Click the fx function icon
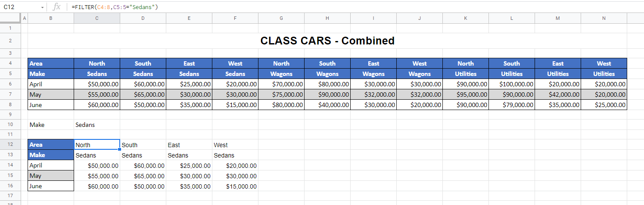This screenshot has height=205, width=644. pyautogui.click(x=56, y=7)
